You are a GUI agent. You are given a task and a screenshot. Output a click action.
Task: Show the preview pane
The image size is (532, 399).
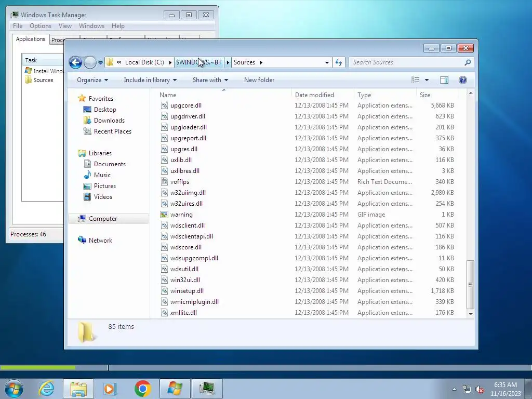[444, 80]
